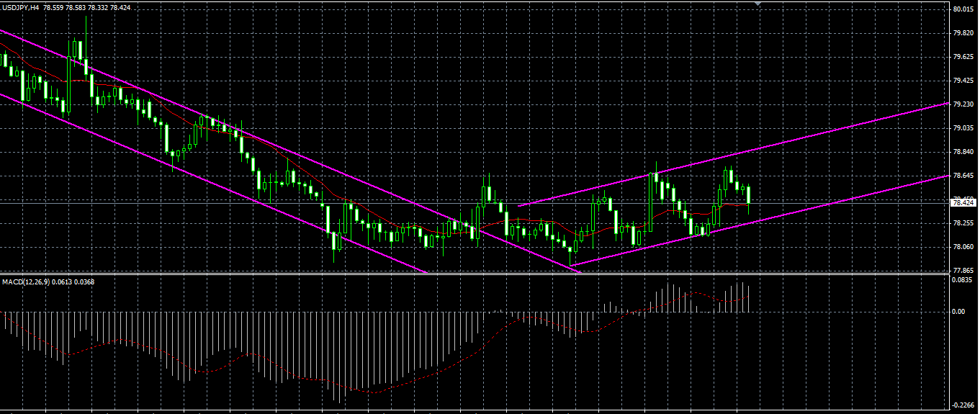Click the gray chart shift triangle marker
Screen dimensions: 980x414
(x=758, y=4)
